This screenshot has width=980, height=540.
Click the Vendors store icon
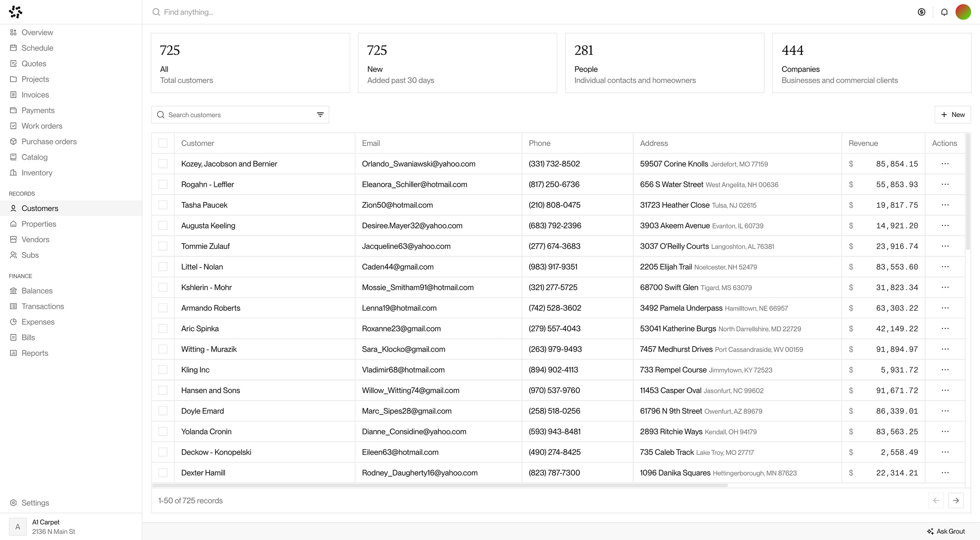pos(13,240)
